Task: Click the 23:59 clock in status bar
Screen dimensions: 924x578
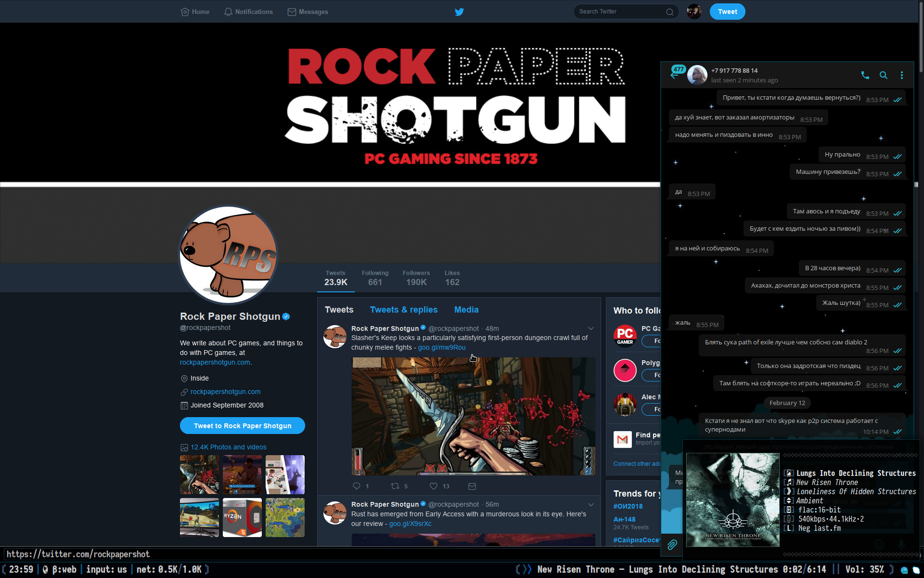Action: point(21,569)
